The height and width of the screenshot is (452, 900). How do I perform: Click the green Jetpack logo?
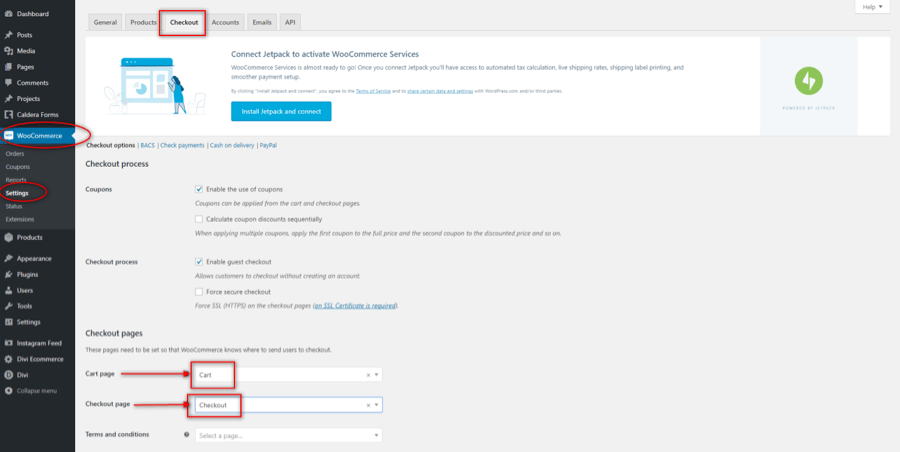[809, 81]
